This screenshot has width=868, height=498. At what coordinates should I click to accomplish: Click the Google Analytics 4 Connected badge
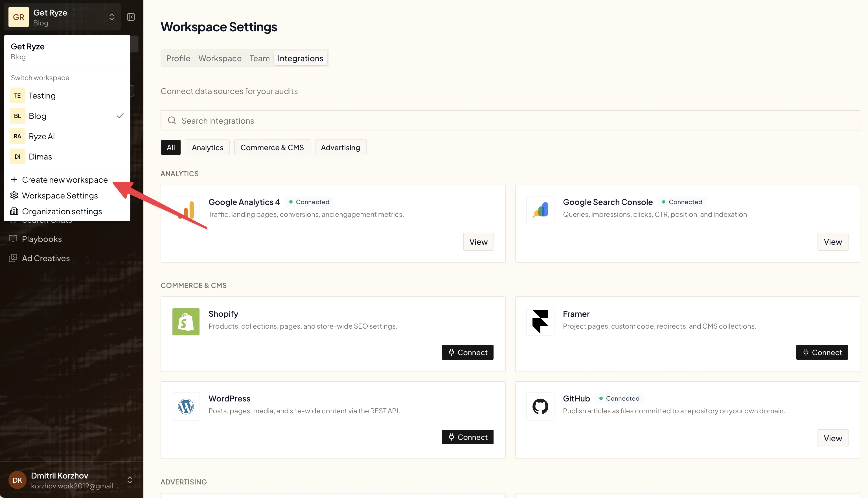click(309, 202)
